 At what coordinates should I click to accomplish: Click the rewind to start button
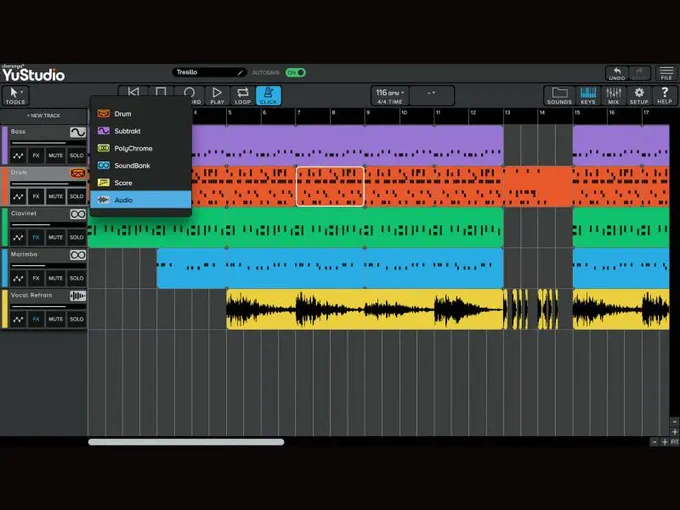tap(133, 92)
